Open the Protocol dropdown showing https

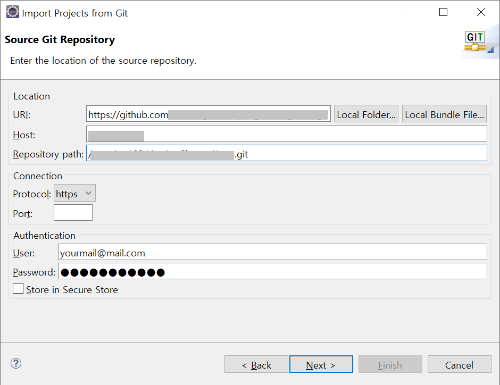click(75, 193)
